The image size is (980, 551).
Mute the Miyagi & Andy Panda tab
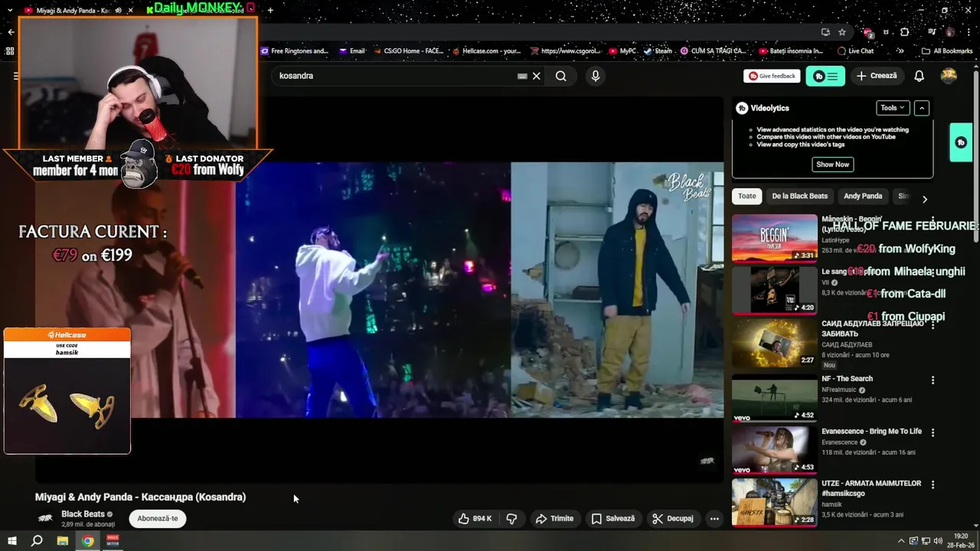click(x=117, y=11)
